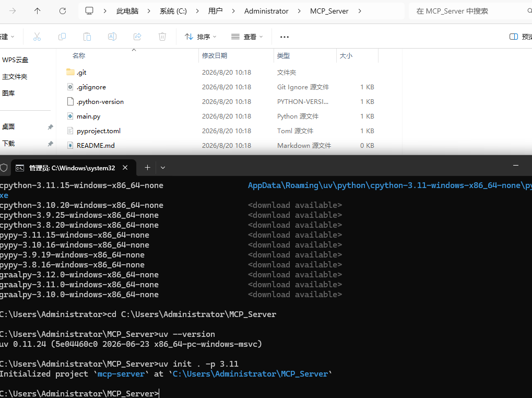The height and width of the screenshot is (398, 532).
Task: Click 此电脑 breadcrumb
Action: (x=127, y=11)
